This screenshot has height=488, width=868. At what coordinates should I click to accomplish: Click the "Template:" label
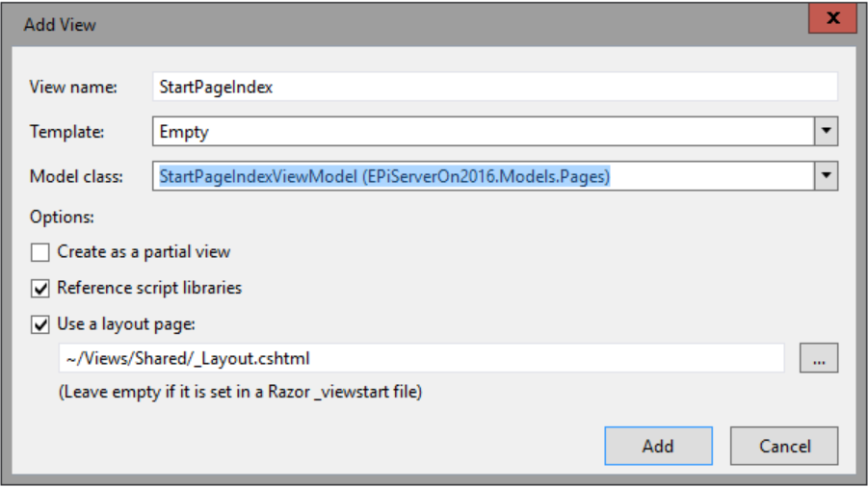(67, 132)
